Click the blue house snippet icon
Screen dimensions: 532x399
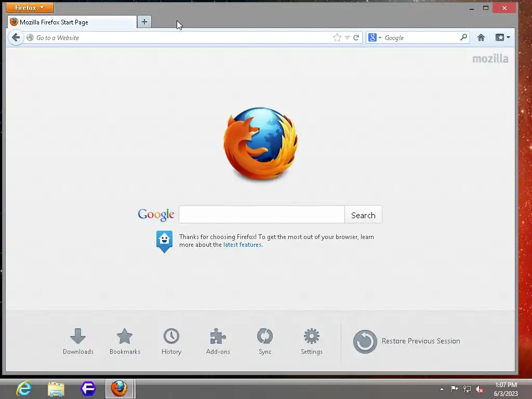point(164,241)
